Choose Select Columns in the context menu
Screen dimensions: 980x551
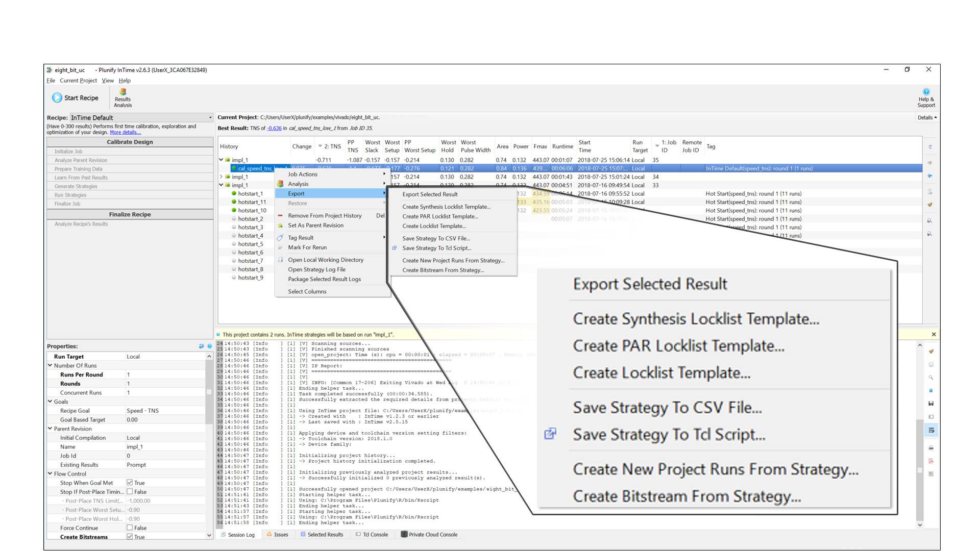[332, 292]
